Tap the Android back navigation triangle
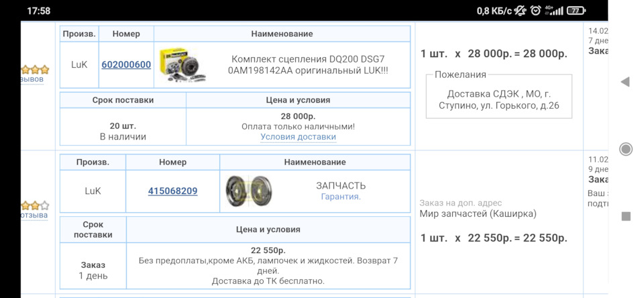 coord(625,82)
